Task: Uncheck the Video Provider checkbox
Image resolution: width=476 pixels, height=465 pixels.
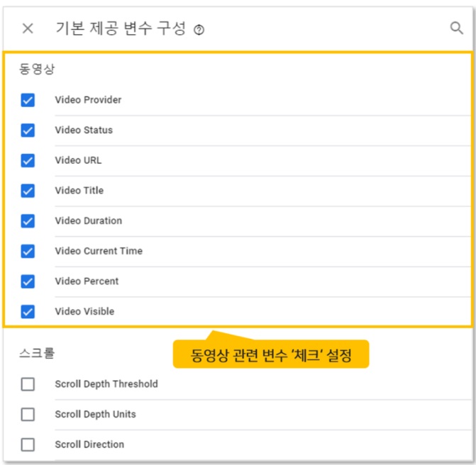Action: 28,100
